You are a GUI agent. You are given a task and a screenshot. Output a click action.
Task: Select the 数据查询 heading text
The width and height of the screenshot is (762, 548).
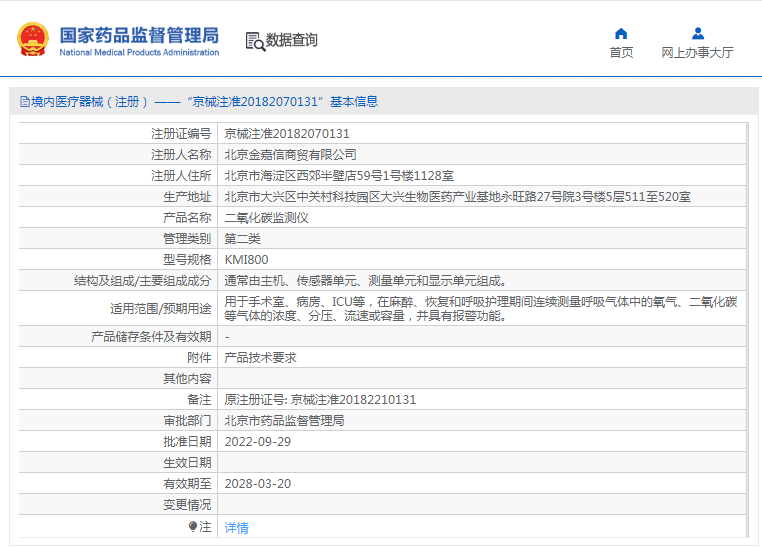[x=291, y=40]
